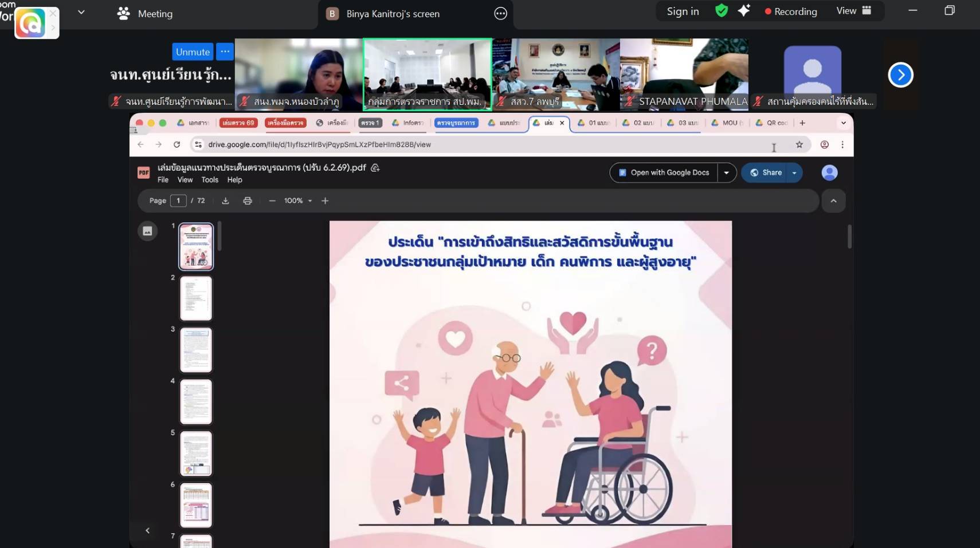This screenshot has width=980, height=548.
Task: Select page 3 thumbnail in sidebar
Action: coord(196,350)
